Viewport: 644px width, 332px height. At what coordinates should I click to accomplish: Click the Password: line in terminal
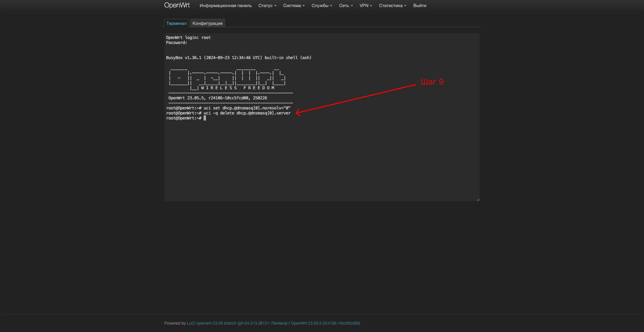point(176,43)
